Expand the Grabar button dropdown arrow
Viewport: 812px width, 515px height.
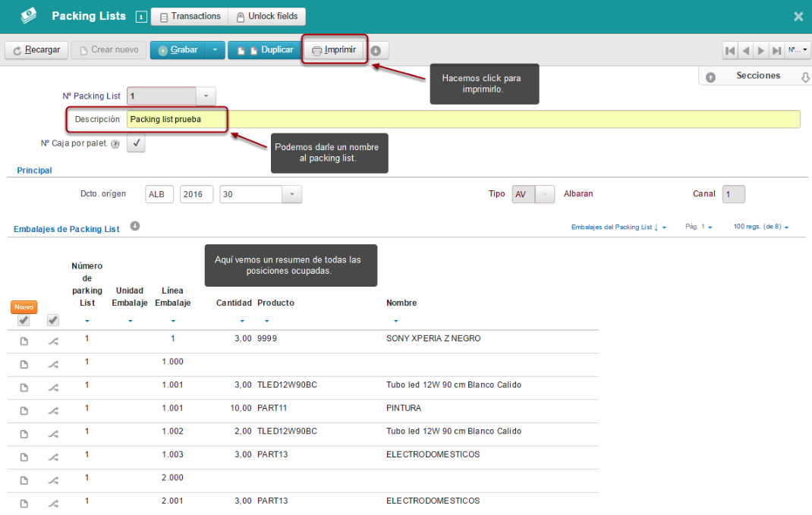point(215,50)
